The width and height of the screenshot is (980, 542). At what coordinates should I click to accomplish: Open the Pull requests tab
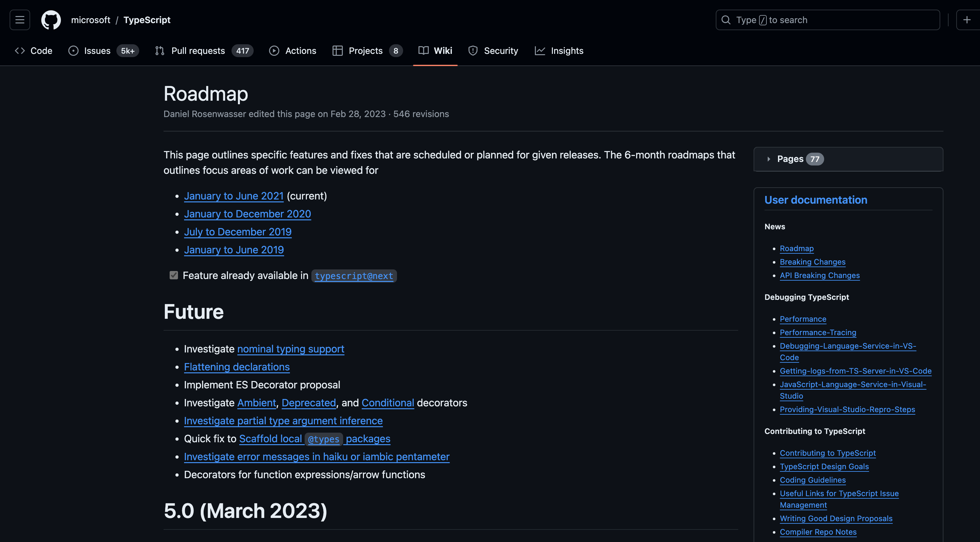(204, 51)
